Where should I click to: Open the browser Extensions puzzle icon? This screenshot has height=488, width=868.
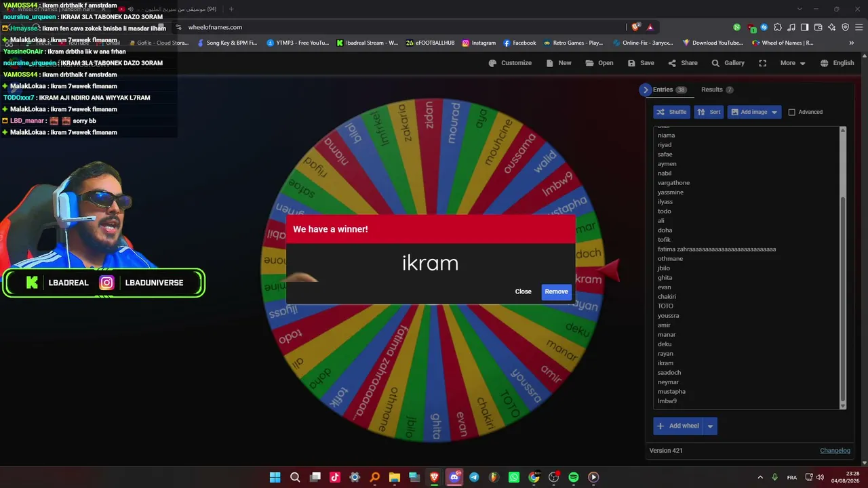[777, 27]
